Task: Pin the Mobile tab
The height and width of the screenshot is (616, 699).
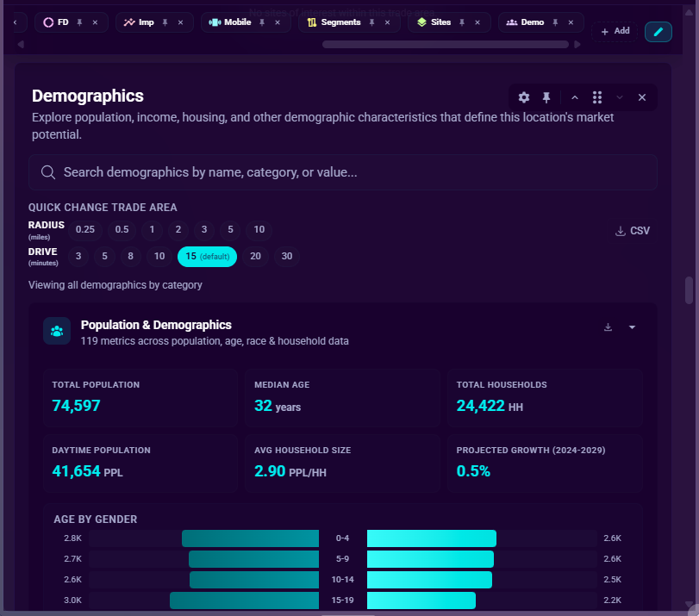Action: click(262, 22)
